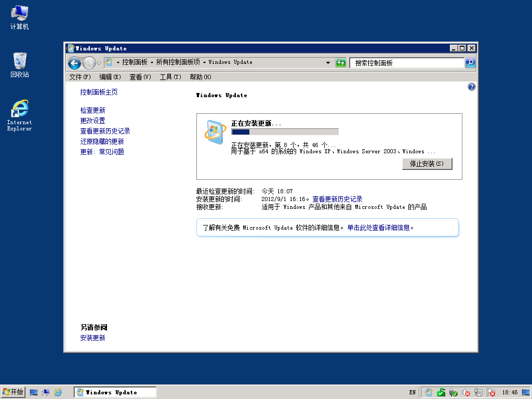Open the 计算机 desktop icon

[19, 18]
